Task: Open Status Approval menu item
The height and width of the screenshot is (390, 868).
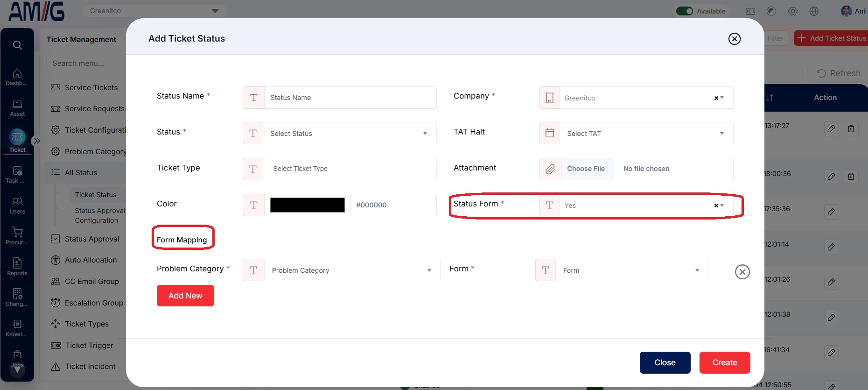Action: [x=92, y=239]
